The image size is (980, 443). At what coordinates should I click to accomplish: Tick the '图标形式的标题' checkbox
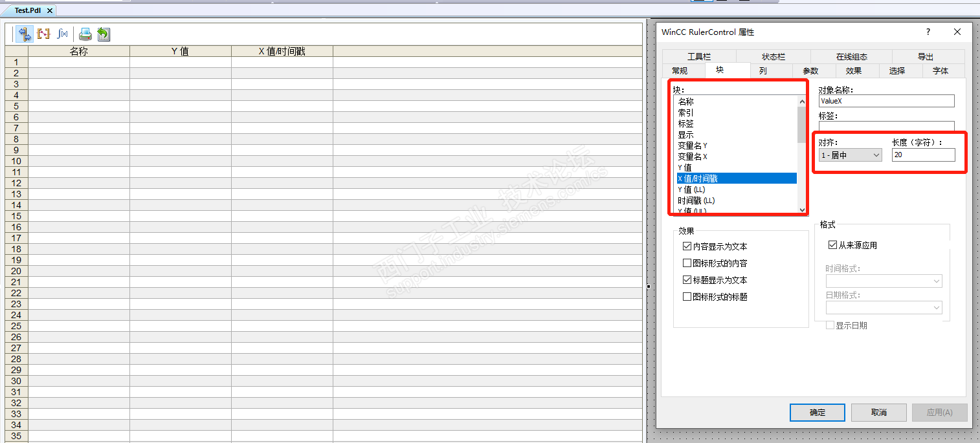pyautogui.click(x=687, y=297)
